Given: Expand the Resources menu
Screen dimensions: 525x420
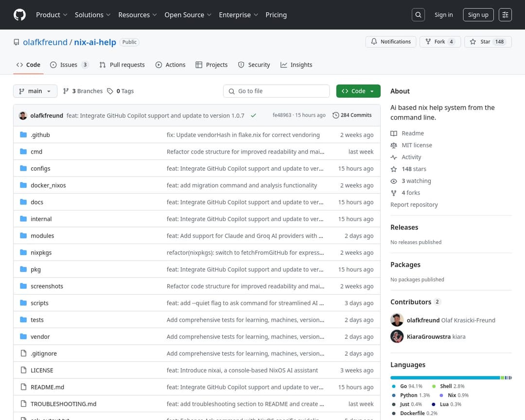Looking at the screenshot, I should (x=137, y=15).
